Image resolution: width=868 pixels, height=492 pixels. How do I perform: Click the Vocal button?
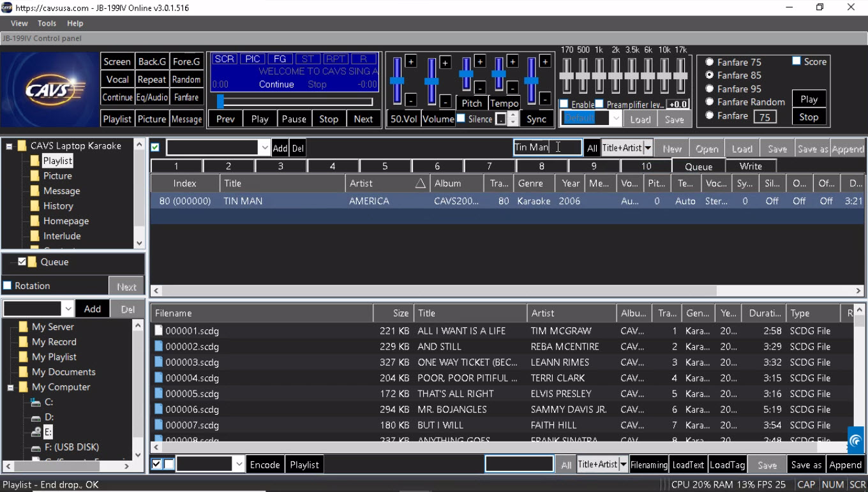click(117, 79)
